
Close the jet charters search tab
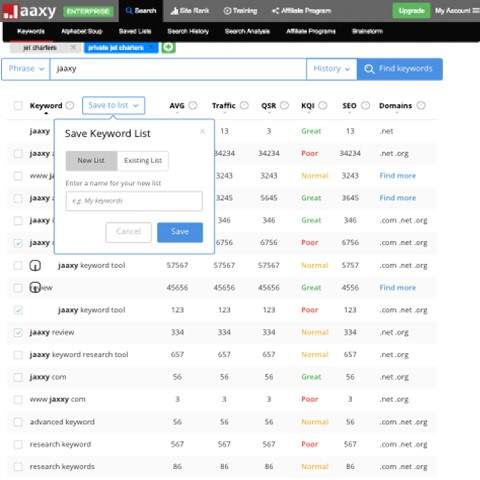point(73,48)
